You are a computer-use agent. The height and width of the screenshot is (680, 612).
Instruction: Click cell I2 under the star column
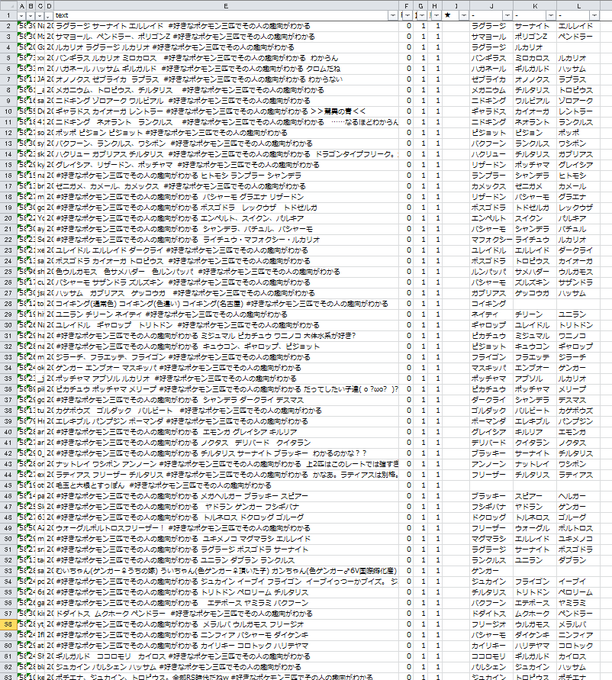(x=456, y=26)
